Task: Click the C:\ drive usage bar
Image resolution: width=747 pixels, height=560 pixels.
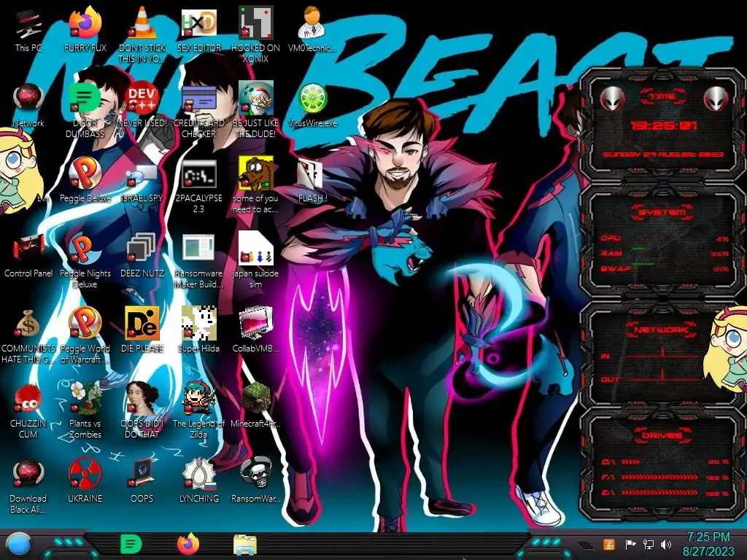Action: click(x=665, y=462)
